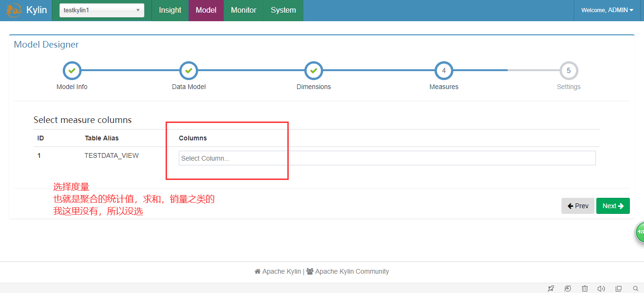
Task: Click the Dimensions step label
Action: coord(314,87)
